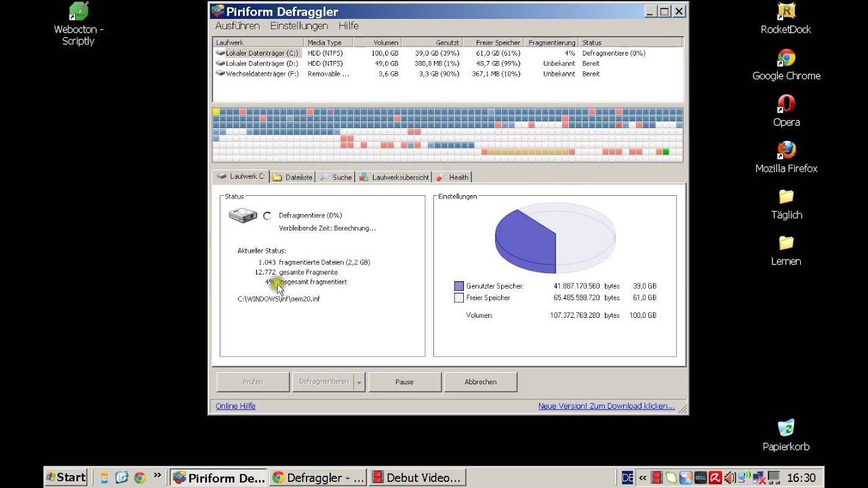Open the Defragmentieren dropdown arrow
The image size is (868, 488).
tap(360, 382)
